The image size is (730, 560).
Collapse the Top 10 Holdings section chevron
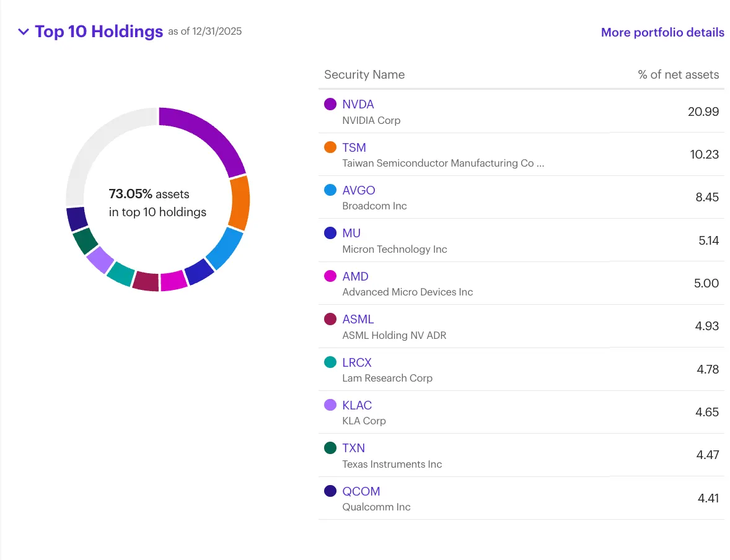[x=24, y=32]
